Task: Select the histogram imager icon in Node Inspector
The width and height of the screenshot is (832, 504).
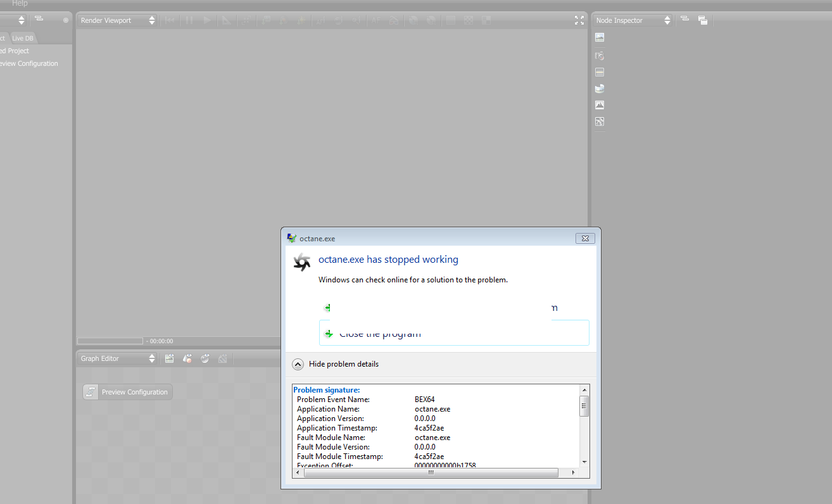Action: [x=600, y=105]
